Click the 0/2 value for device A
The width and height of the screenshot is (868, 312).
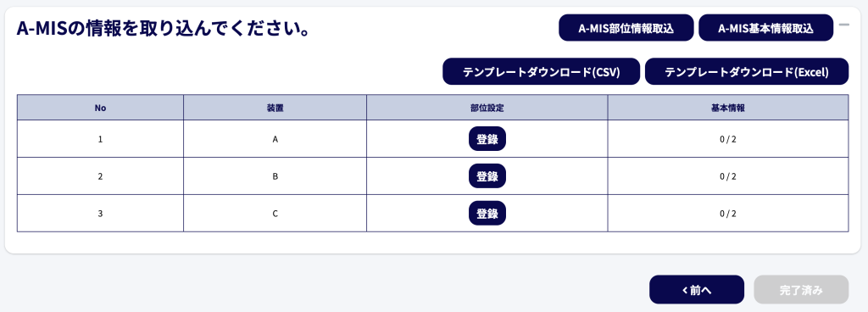727,139
